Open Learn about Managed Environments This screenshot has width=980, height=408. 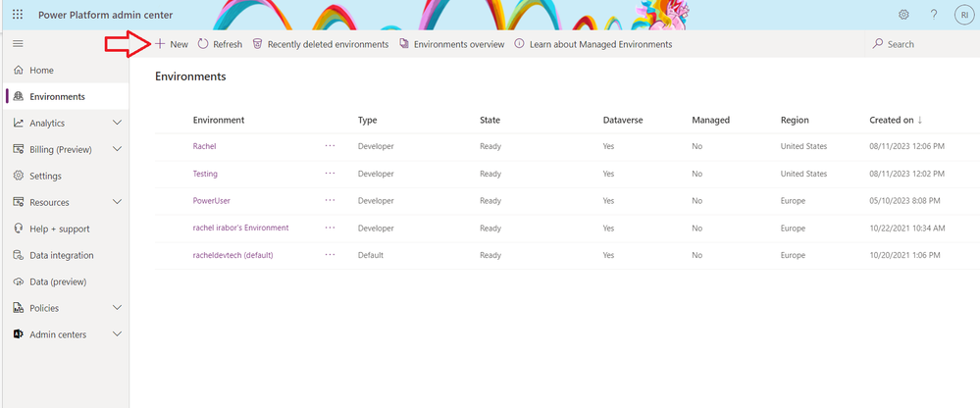[593, 44]
